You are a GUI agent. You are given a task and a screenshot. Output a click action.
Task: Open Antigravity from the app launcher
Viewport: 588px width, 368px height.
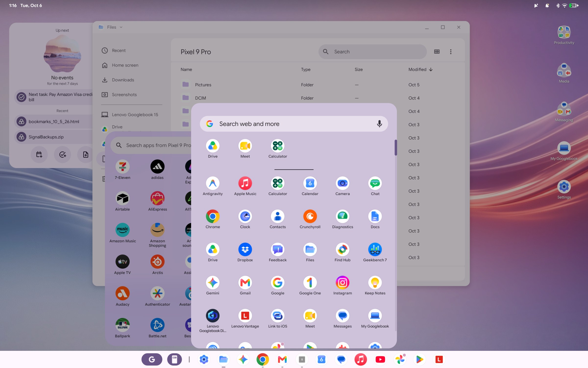[213, 186]
